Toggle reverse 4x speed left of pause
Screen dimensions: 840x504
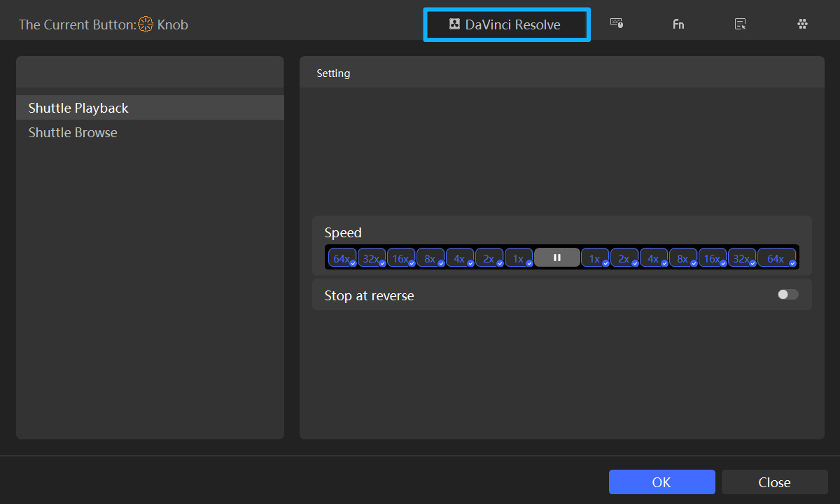460,258
